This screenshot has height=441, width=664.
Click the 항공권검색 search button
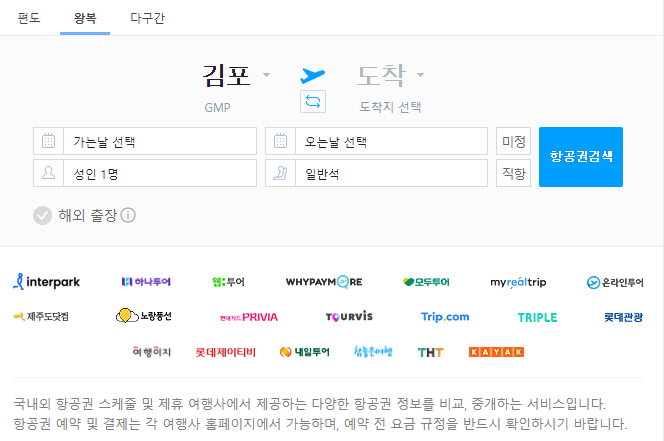click(x=581, y=157)
